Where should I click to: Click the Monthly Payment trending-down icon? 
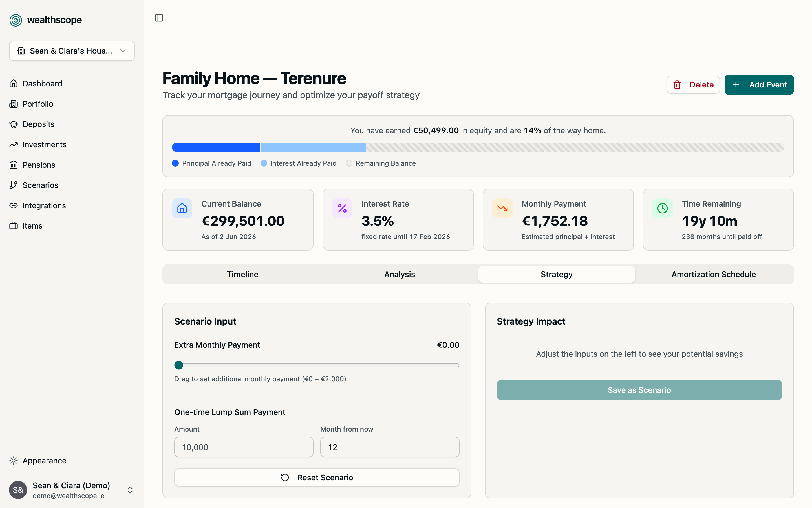click(502, 208)
